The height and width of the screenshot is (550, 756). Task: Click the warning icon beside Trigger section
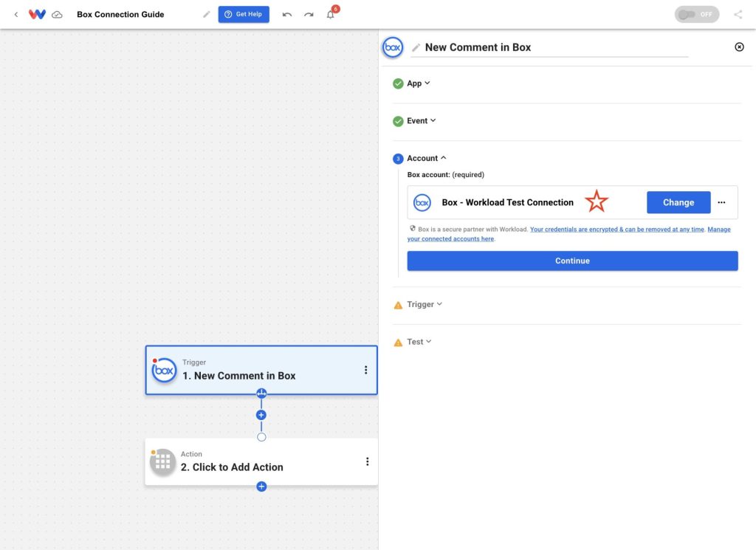pos(398,305)
